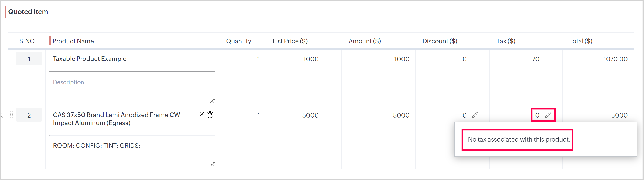Viewport: 644px width, 180px height.
Task: Click resize grip of ROOM: CONFIG: description box
Action: click(x=212, y=164)
